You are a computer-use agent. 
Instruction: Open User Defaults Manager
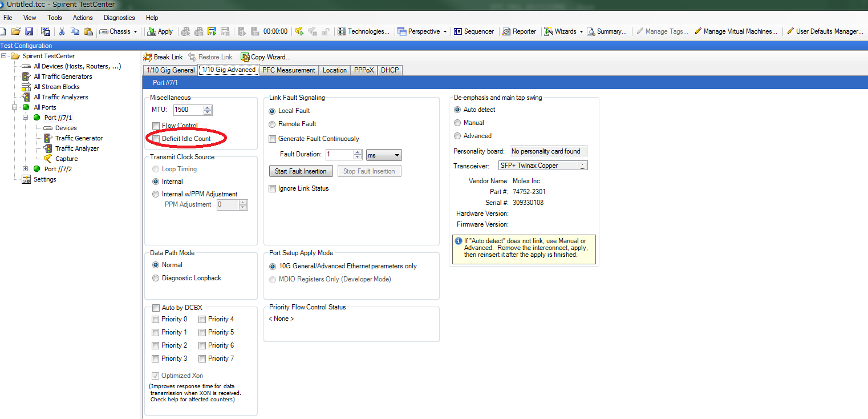[x=825, y=31]
